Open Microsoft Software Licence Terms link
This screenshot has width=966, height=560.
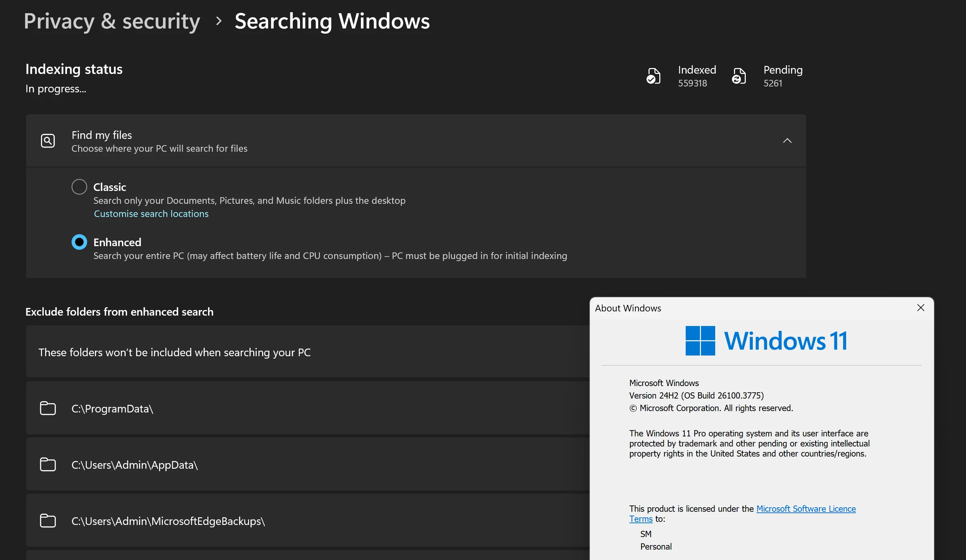coord(806,509)
